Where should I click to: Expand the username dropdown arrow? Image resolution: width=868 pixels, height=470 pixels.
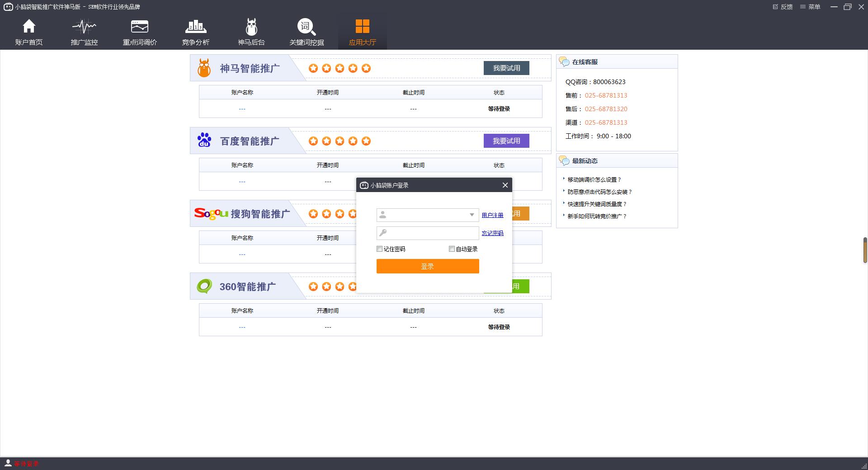pyautogui.click(x=472, y=215)
